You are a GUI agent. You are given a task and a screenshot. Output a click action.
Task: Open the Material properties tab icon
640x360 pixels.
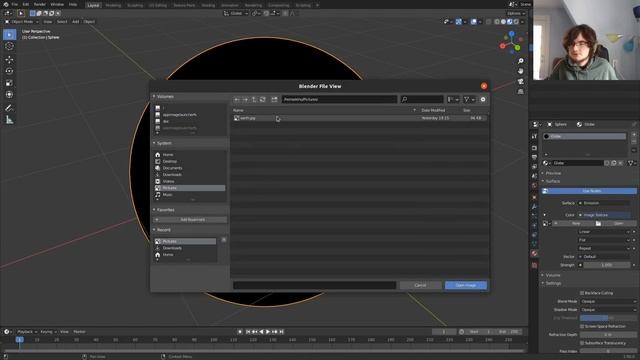(534, 253)
